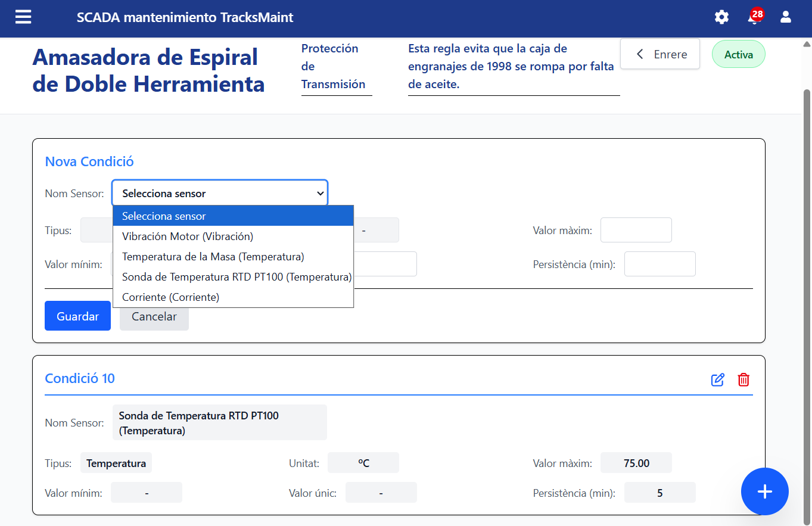
Task: Click the back chevron next to Enere
Action: 639,54
